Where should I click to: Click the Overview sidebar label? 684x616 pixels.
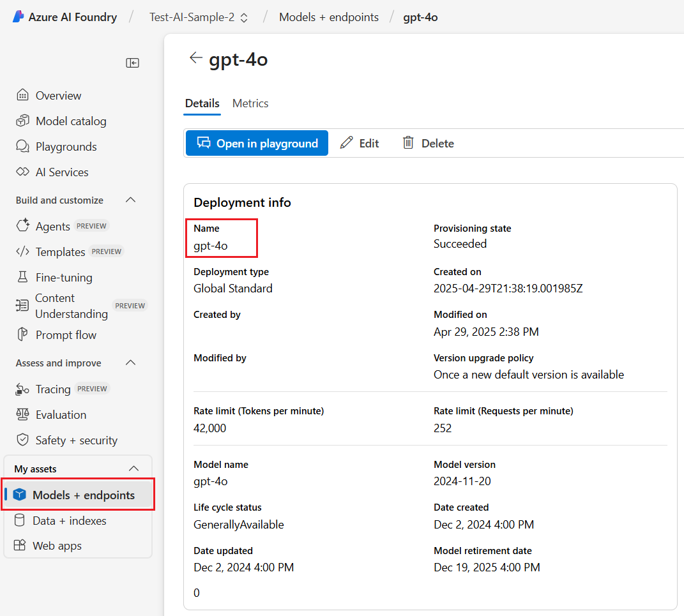click(59, 96)
